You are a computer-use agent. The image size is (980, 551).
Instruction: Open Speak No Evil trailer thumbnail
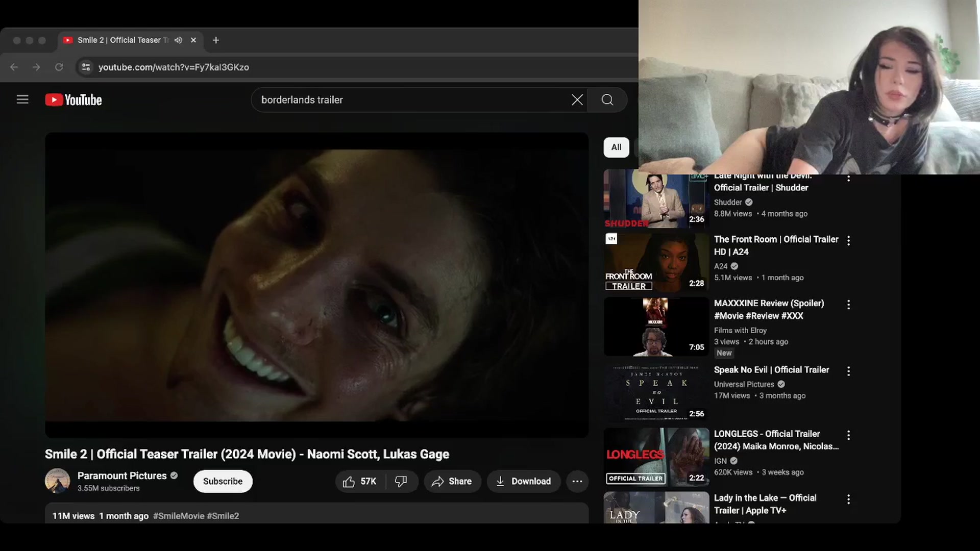pyautogui.click(x=656, y=393)
